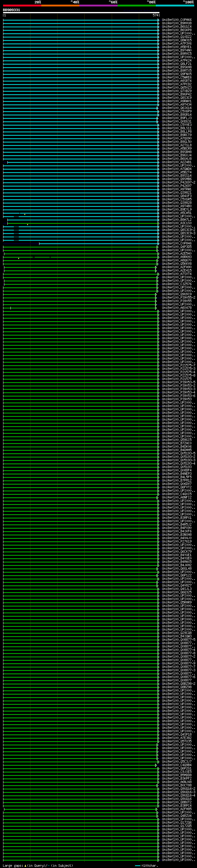
Task: Click the UniRef100_C9JXE5 label
Action: [x=177, y=772]
